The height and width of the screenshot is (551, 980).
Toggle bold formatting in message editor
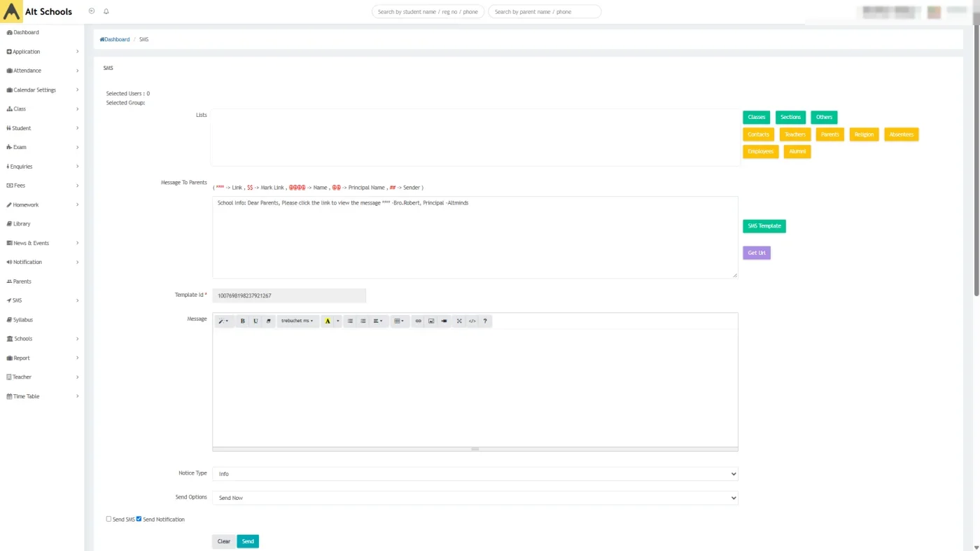(243, 321)
